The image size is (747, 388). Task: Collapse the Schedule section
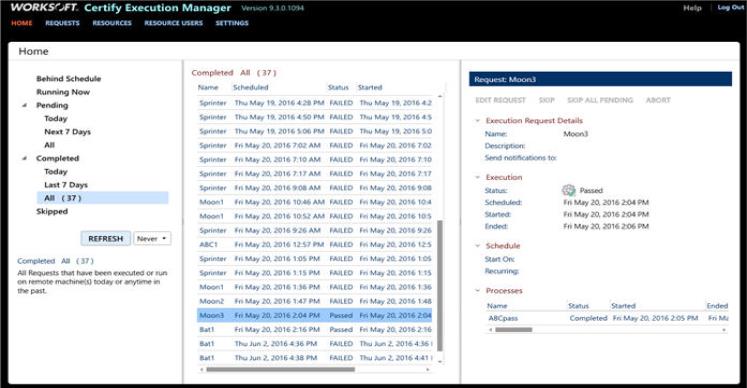pos(477,246)
